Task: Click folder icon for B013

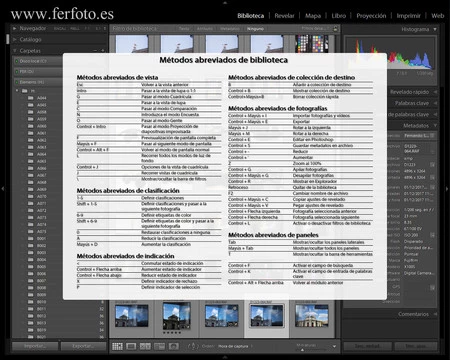Action: point(31,323)
